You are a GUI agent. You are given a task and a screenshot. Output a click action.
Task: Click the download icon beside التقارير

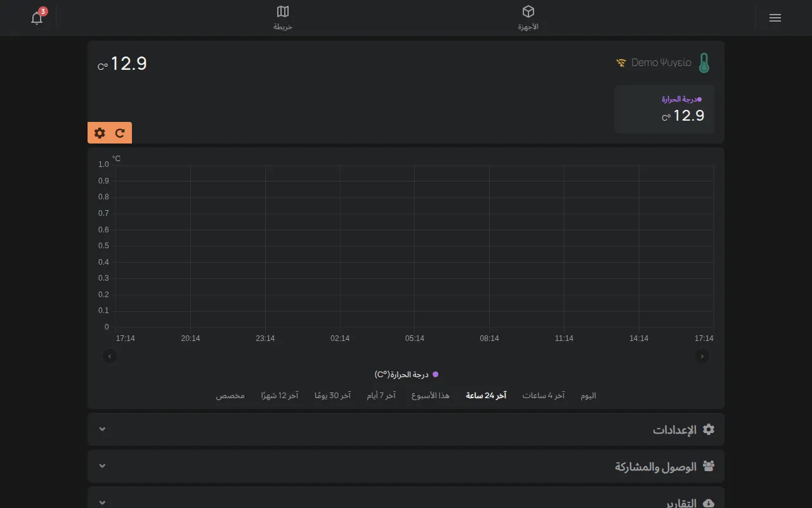(x=709, y=503)
